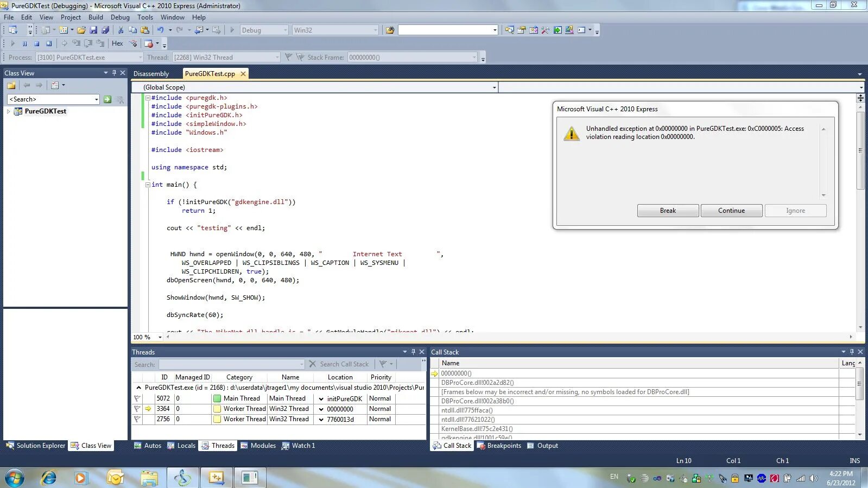Switch to the Output tab
Image resolution: width=868 pixels, height=488 pixels.
click(542, 446)
